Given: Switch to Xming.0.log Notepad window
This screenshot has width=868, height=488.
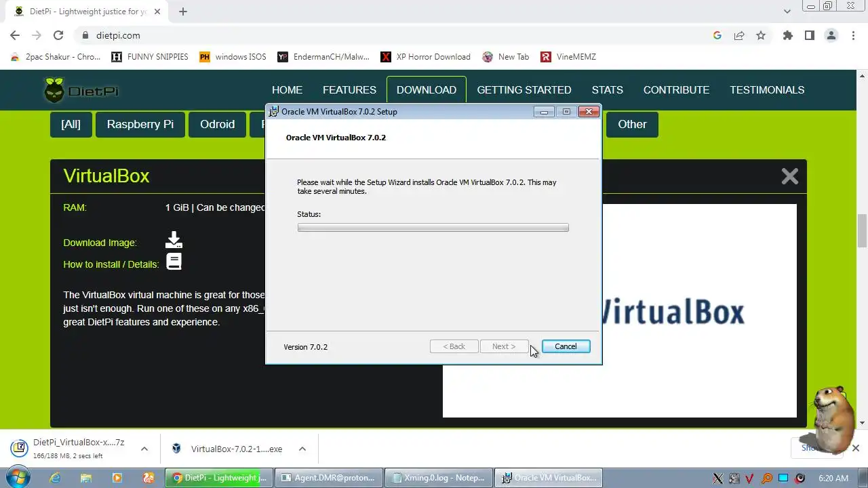Looking at the screenshot, I should tap(439, 478).
